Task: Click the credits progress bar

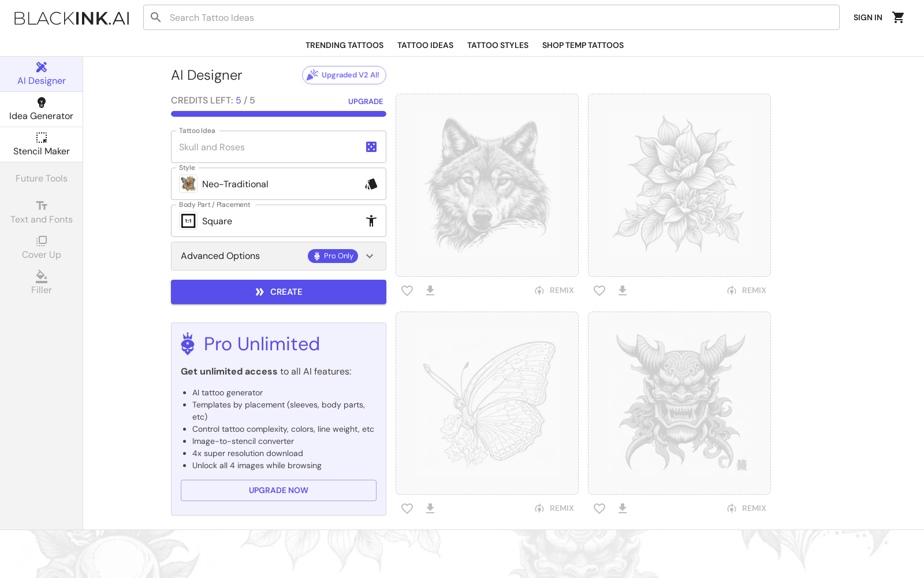Action: [278, 114]
